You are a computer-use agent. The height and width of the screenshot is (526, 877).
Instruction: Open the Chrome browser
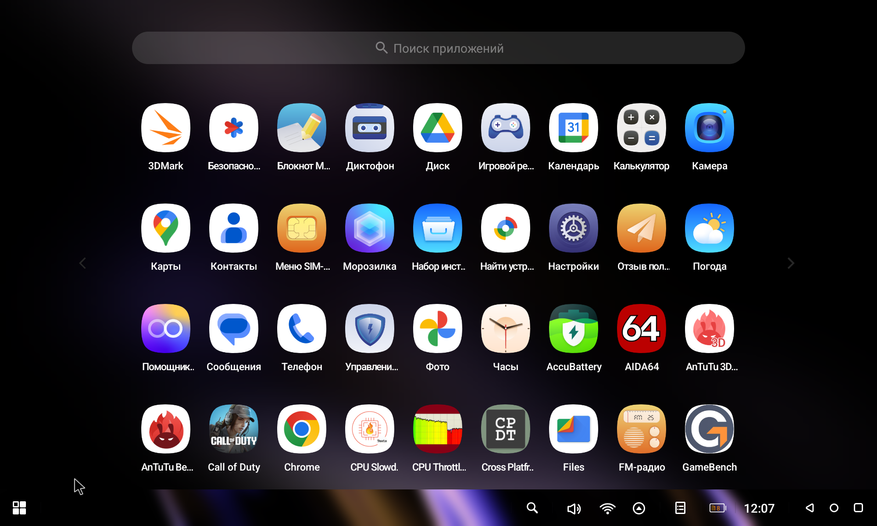click(x=301, y=429)
